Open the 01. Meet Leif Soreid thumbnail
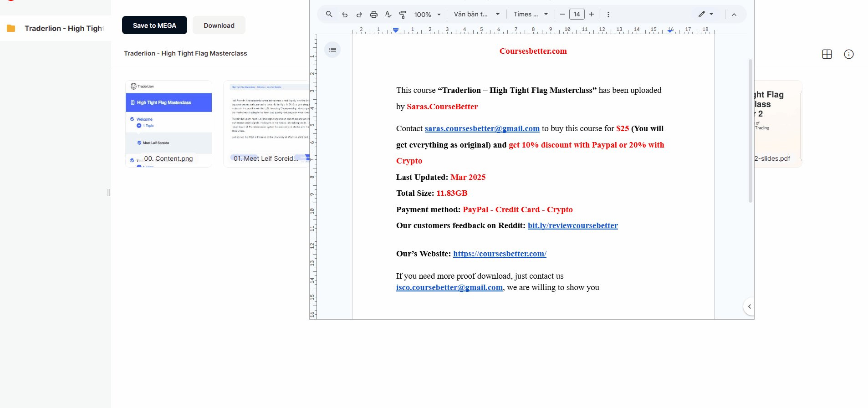Viewport: 868px width, 408px height. click(x=266, y=124)
